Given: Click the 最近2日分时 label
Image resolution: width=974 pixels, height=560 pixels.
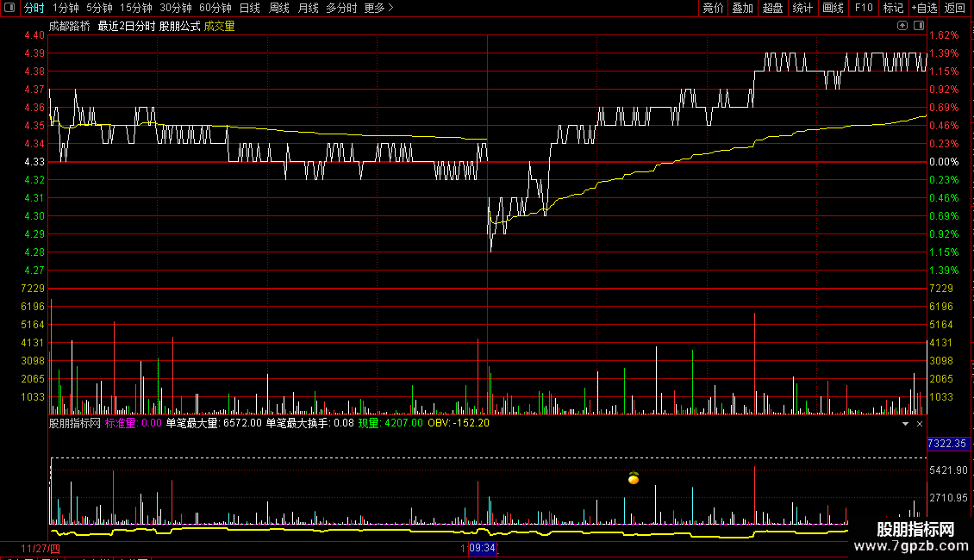Looking at the screenshot, I should pyautogui.click(x=127, y=26).
